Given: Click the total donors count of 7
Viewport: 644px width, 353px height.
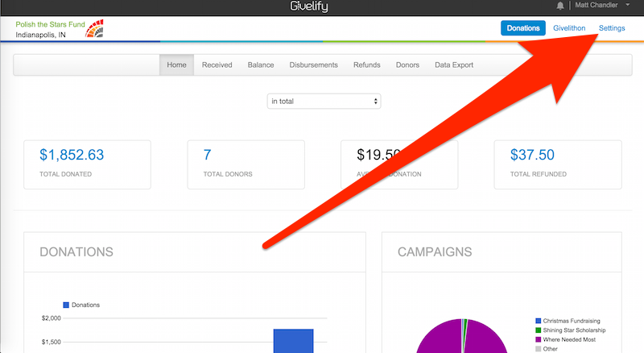Looking at the screenshot, I should [x=208, y=155].
